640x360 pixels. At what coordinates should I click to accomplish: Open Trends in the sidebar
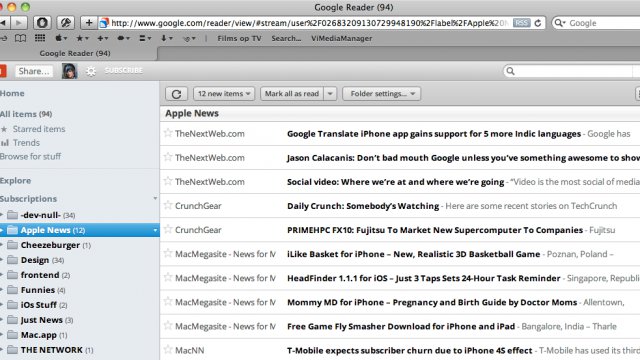tap(26, 143)
